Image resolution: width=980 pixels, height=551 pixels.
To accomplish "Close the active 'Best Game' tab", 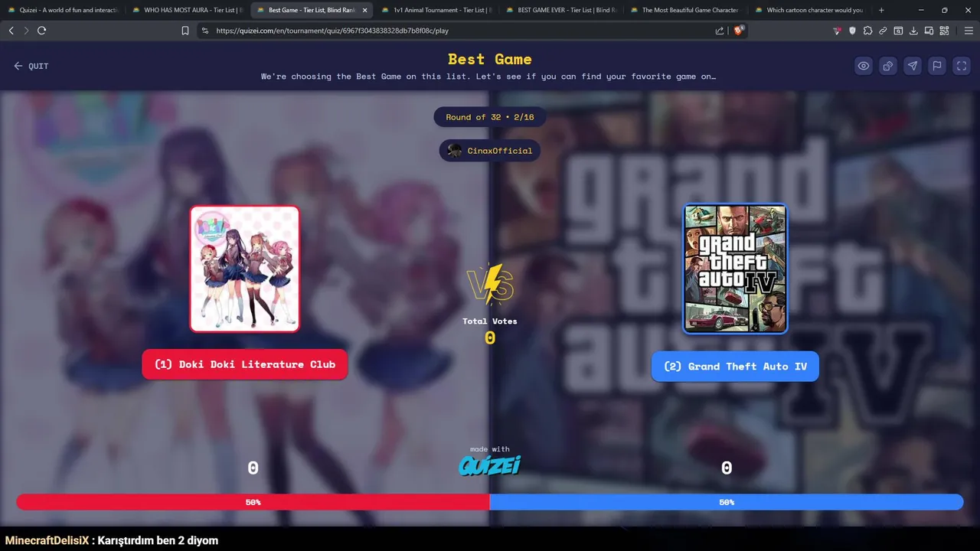I will click(364, 10).
